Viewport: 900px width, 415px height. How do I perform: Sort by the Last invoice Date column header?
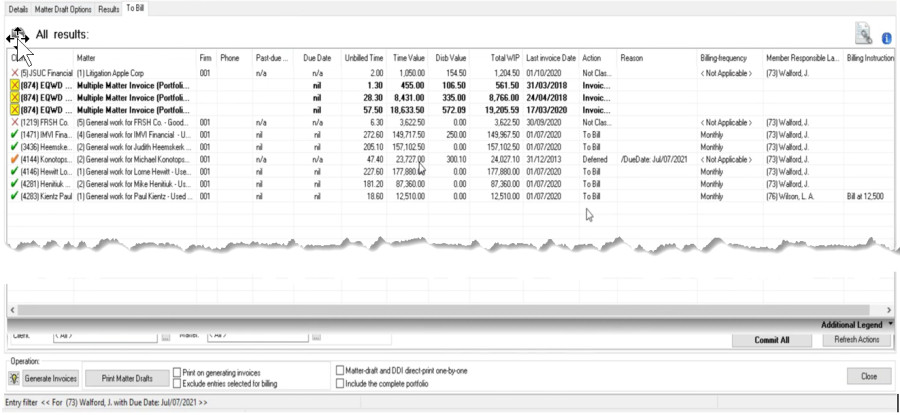pyautogui.click(x=550, y=58)
